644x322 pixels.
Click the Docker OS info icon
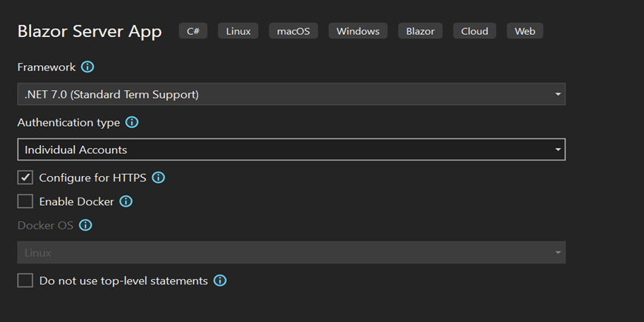(86, 225)
